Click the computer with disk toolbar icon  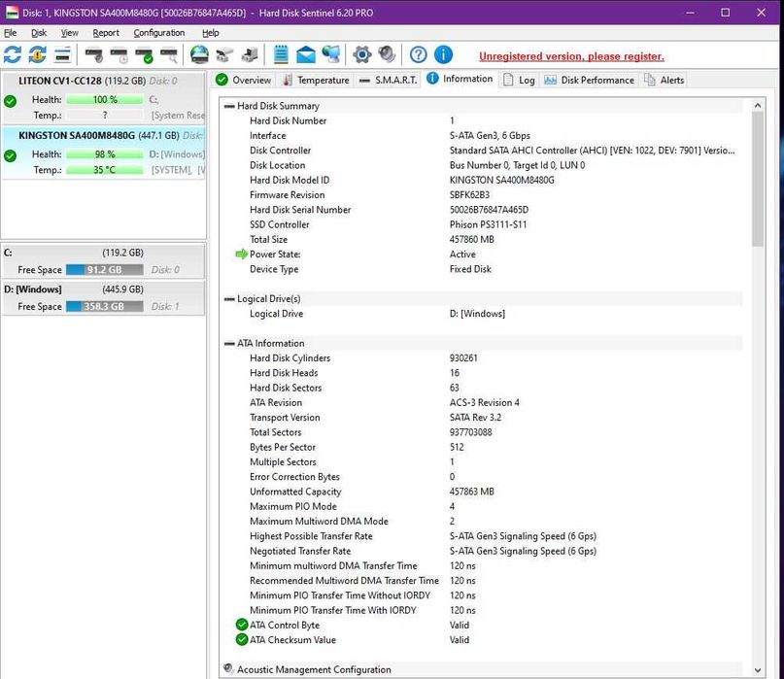click(x=250, y=54)
